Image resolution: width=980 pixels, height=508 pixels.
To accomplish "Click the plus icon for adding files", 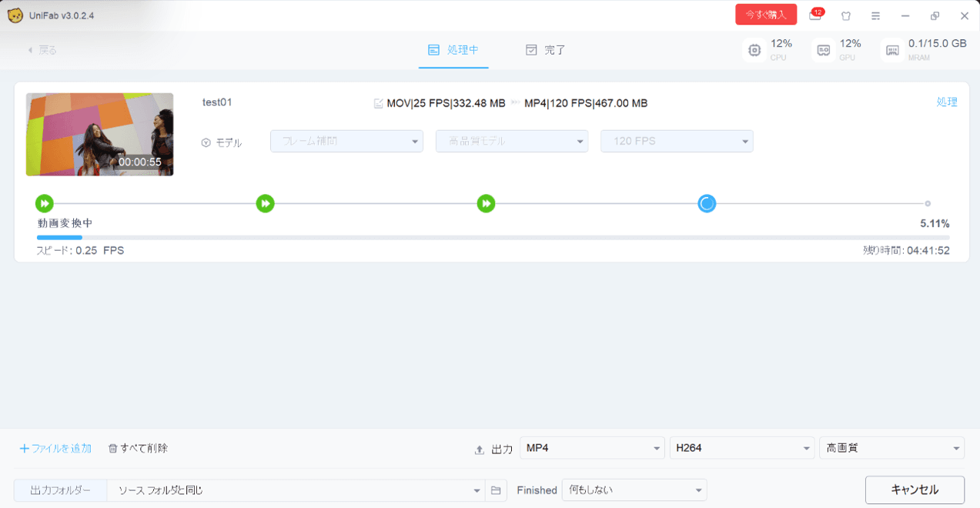I will pyautogui.click(x=24, y=448).
